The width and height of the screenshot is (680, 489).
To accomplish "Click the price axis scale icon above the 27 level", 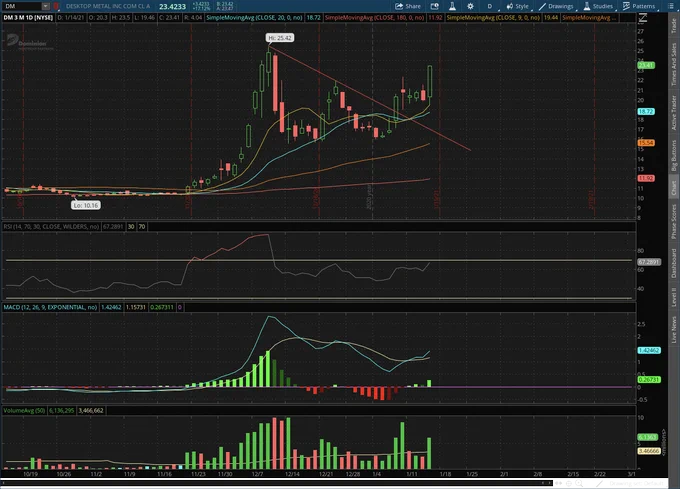I will pos(643,18).
